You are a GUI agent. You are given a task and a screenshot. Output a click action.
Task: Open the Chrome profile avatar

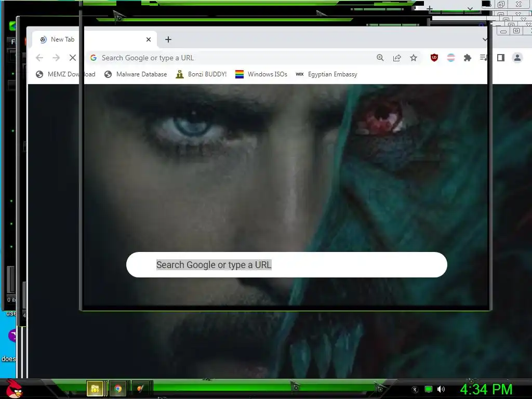pyautogui.click(x=517, y=58)
